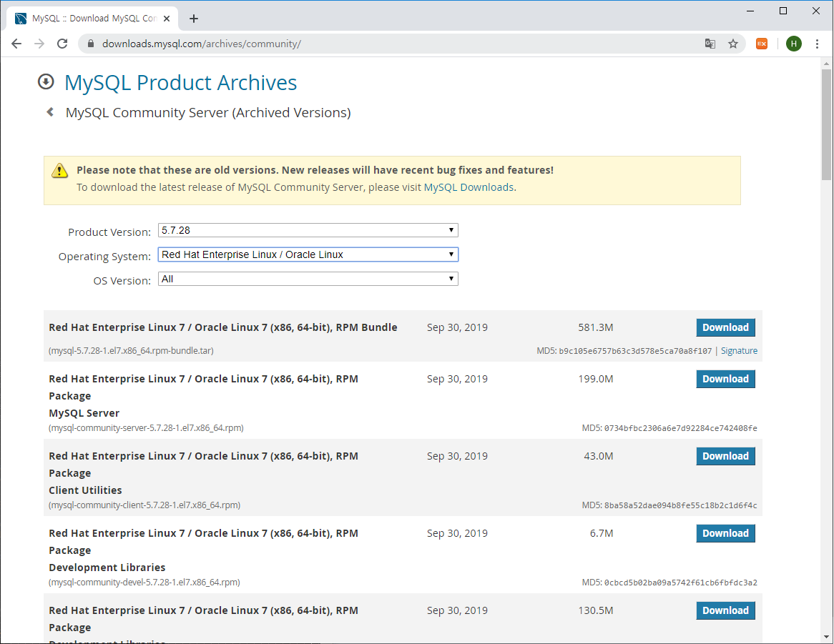Screen dimensions: 834x644
Task: Open a new tab with plus button
Action: tap(194, 19)
